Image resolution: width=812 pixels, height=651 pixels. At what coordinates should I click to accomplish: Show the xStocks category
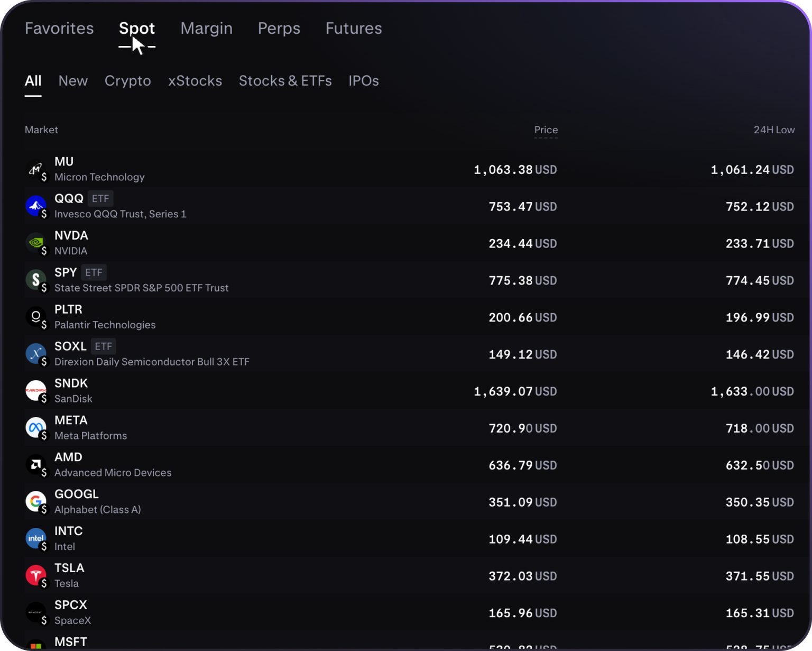tap(195, 80)
